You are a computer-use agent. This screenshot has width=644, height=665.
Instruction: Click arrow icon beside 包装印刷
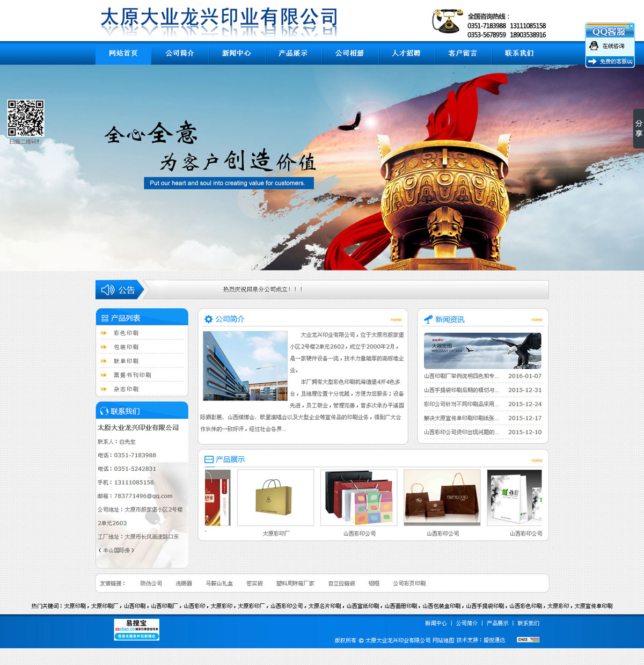pos(104,347)
